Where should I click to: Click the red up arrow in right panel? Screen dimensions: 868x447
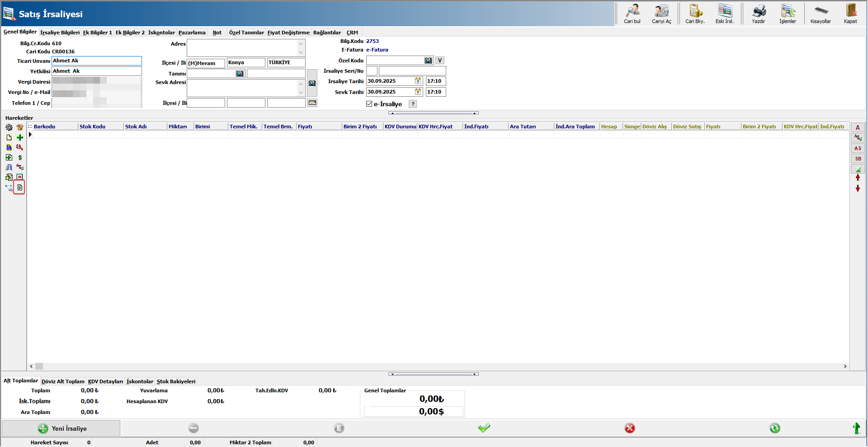[858, 178]
